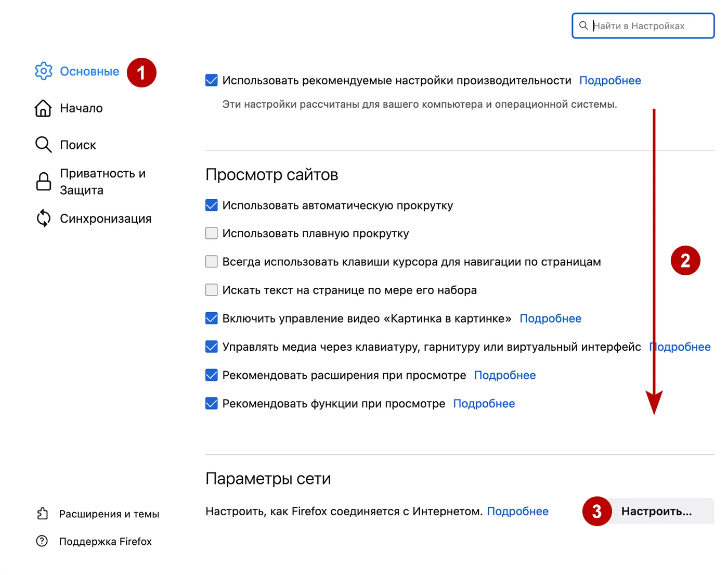The height and width of the screenshot is (575, 728).
Task: Enable Искать текст на странице по мере набора
Action: click(x=211, y=290)
